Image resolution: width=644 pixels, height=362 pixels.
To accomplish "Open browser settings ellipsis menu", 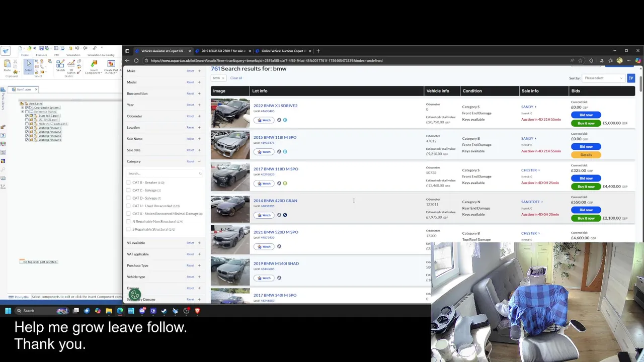I will pos(628,60).
